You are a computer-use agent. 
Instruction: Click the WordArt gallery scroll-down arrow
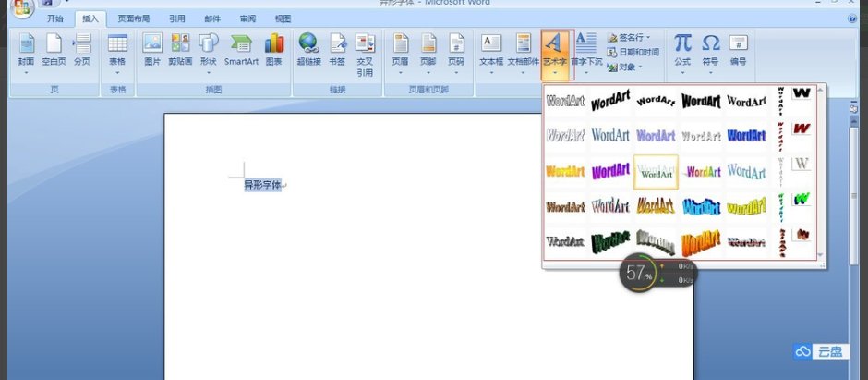[x=820, y=255]
